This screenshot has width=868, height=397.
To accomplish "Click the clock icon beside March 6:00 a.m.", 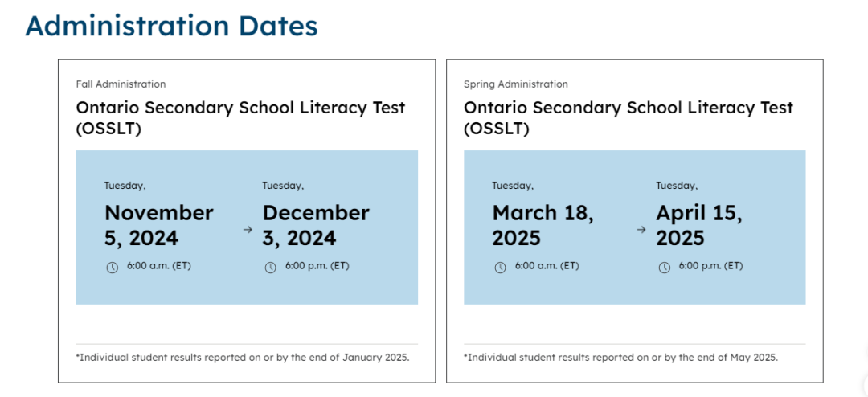I will click(500, 267).
